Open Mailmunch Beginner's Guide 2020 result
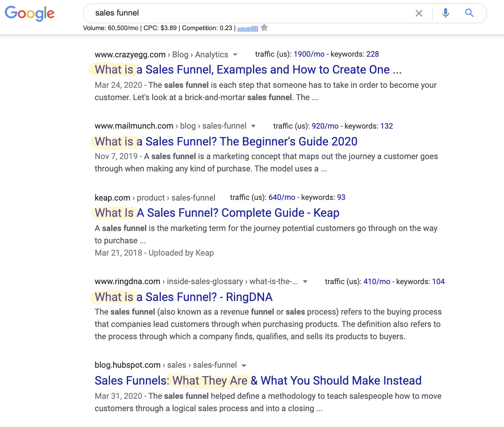Screen dimensions: 504x427 (x=226, y=142)
